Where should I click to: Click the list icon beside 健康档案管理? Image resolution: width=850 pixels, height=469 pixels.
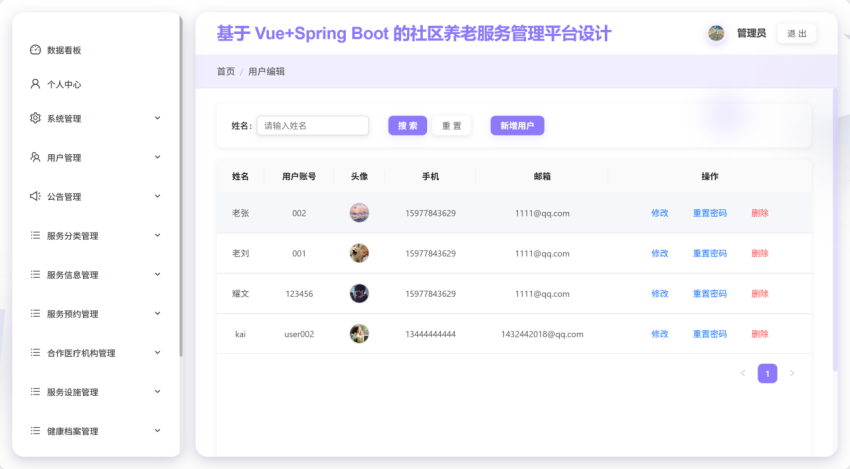pos(35,431)
